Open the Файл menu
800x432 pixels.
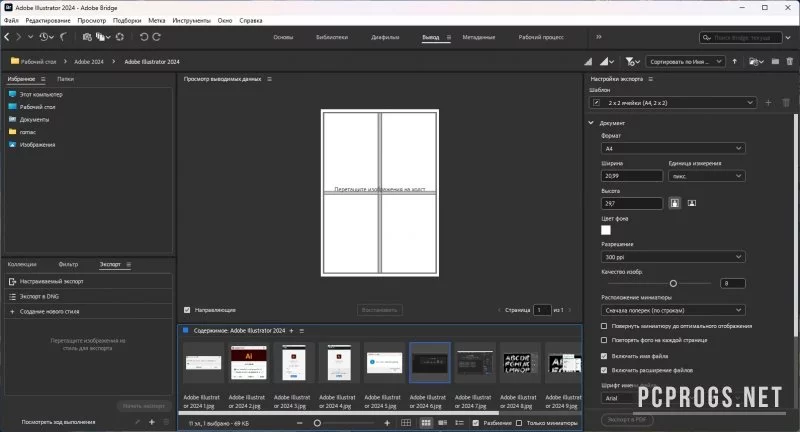click(11, 20)
